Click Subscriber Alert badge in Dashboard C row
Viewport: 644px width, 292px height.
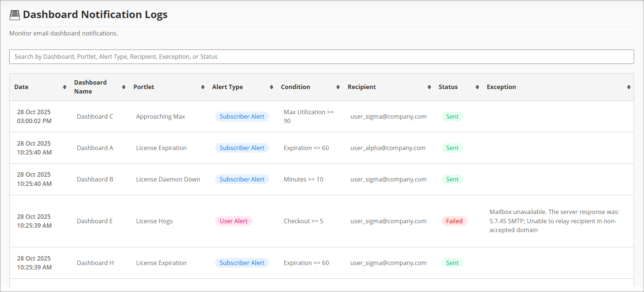(242, 116)
